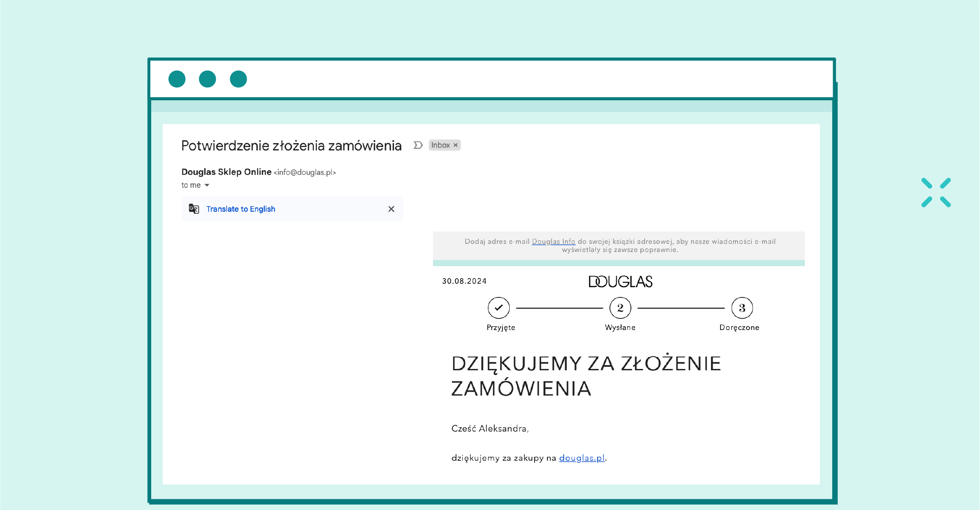Image resolution: width=980 pixels, height=510 pixels.
Task: Click step 3 Doręczone circle
Action: tap(742, 308)
